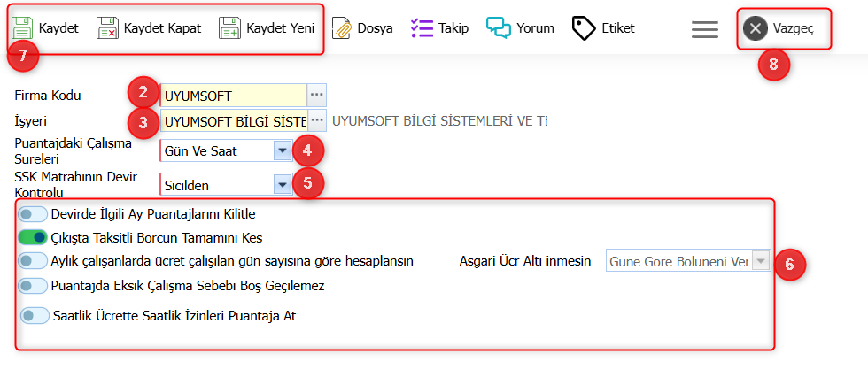The height and width of the screenshot is (385, 868).
Task: Click the 'İşyeri' field label
Action: pos(31,120)
